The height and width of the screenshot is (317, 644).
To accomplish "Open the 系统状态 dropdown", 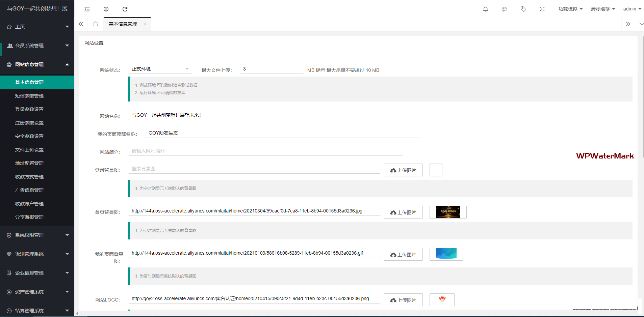I will [160, 69].
